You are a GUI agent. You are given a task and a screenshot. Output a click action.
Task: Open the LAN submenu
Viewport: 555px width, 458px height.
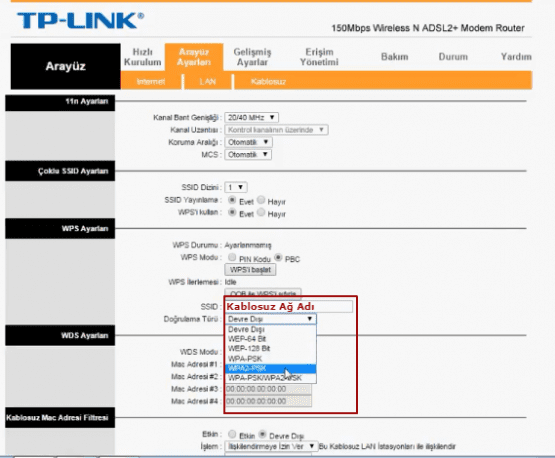208,82
